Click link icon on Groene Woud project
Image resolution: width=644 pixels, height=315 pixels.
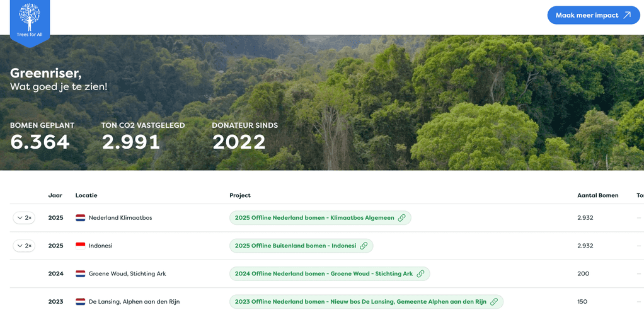tap(420, 274)
